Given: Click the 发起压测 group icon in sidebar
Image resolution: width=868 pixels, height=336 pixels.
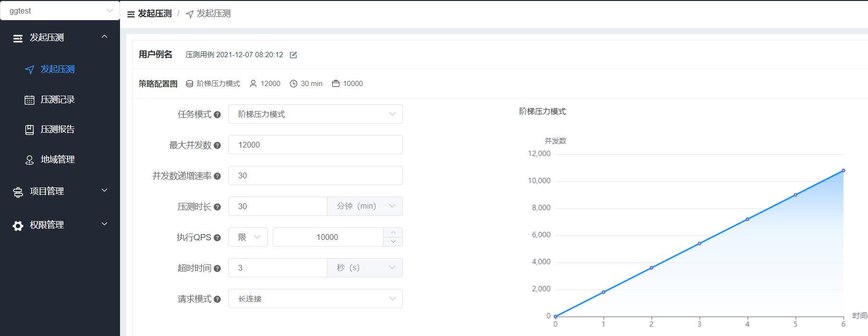Looking at the screenshot, I should (18, 38).
